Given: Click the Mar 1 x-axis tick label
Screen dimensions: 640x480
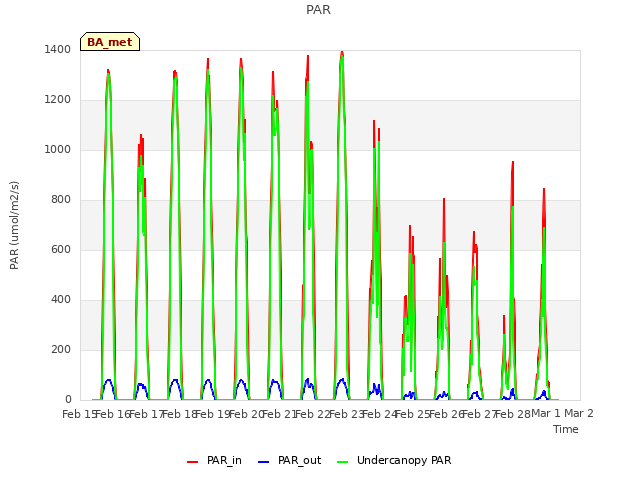Looking at the screenshot, I should (x=546, y=414).
